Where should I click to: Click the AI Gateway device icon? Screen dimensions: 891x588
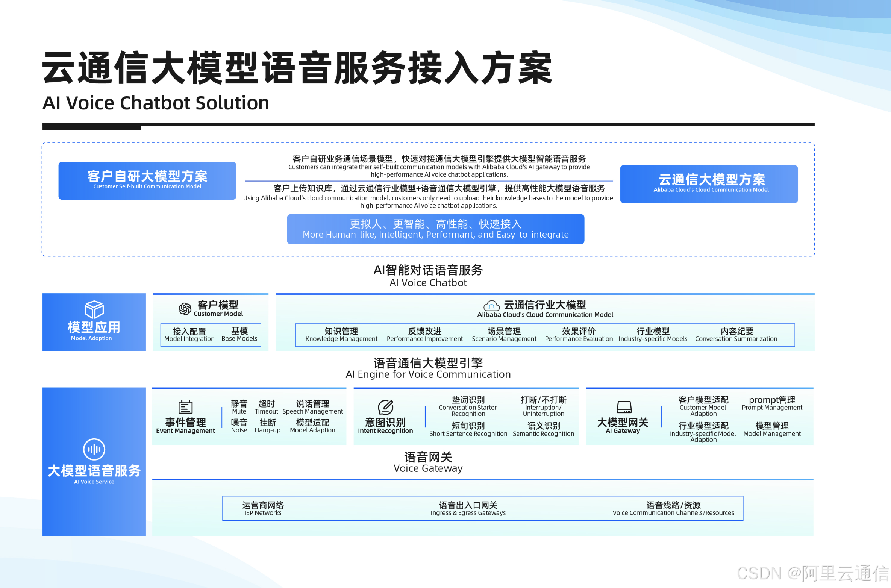tap(624, 407)
